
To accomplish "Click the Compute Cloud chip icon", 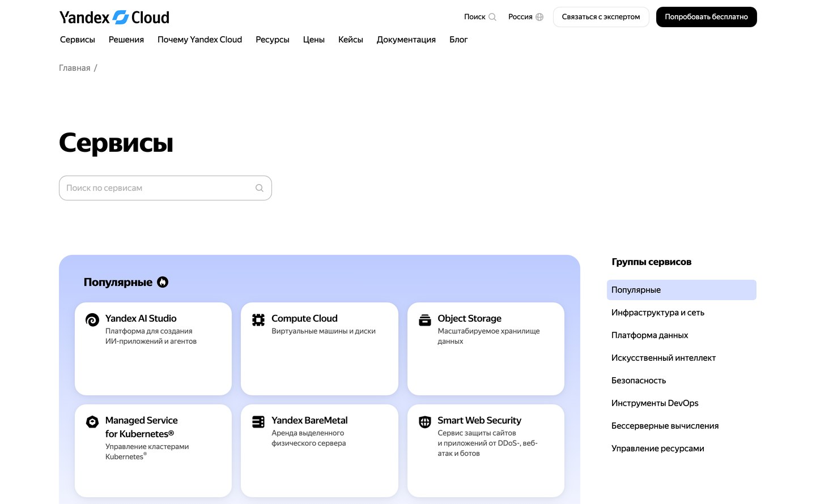I will (258, 320).
